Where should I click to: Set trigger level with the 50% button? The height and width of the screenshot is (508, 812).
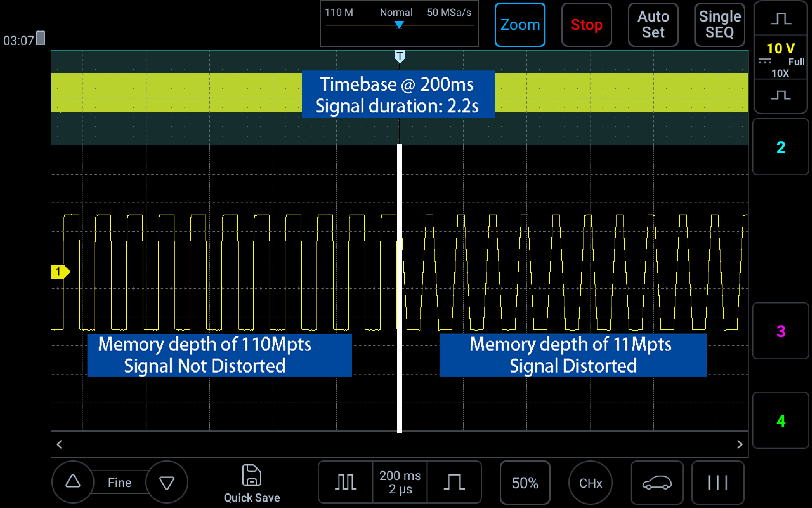(x=525, y=483)
